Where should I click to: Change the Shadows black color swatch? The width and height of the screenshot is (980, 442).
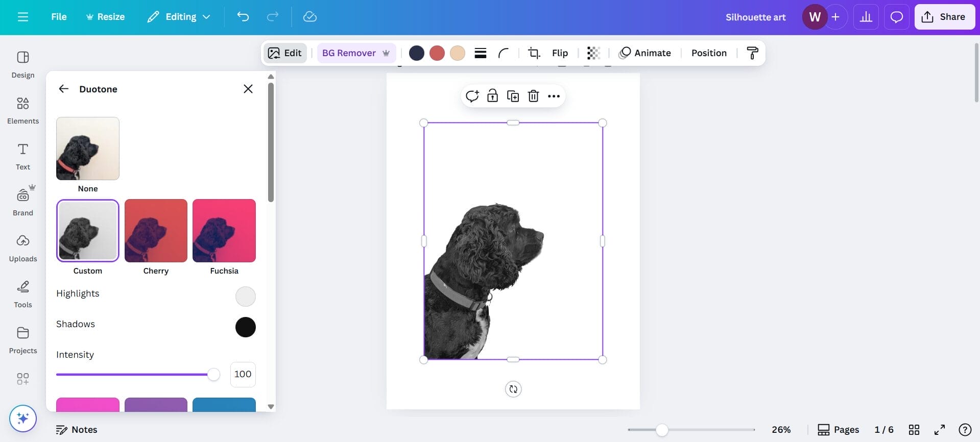pyautogui.click(x=246, y=327)
